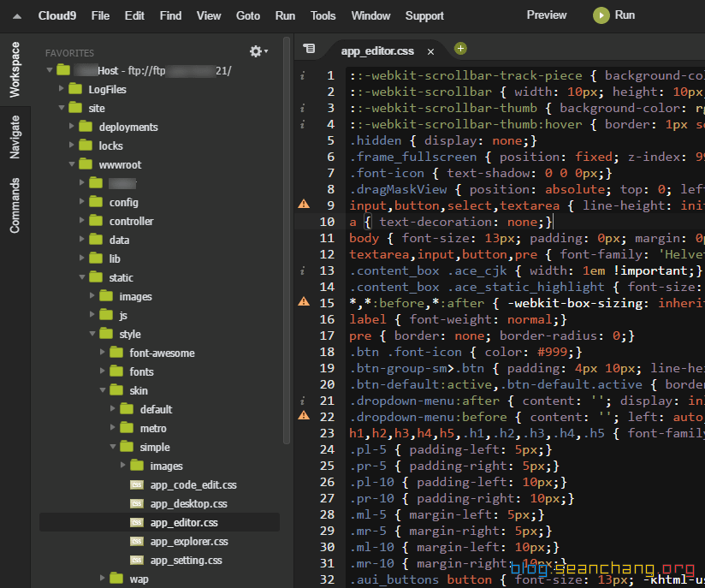Open the Support menu
The height and width of the screenshot is (588, 705).
point(424,15)
